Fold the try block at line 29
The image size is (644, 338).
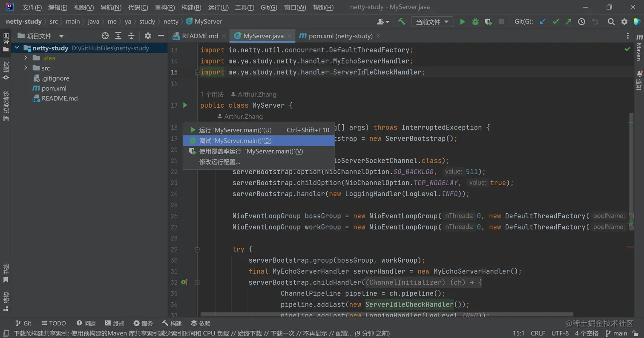tap(197, 249)
